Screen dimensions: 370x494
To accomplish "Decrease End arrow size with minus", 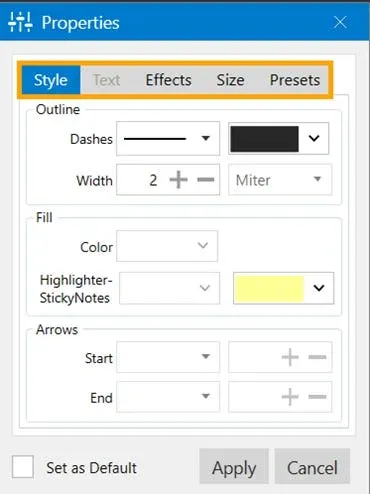I will (317, 397).
